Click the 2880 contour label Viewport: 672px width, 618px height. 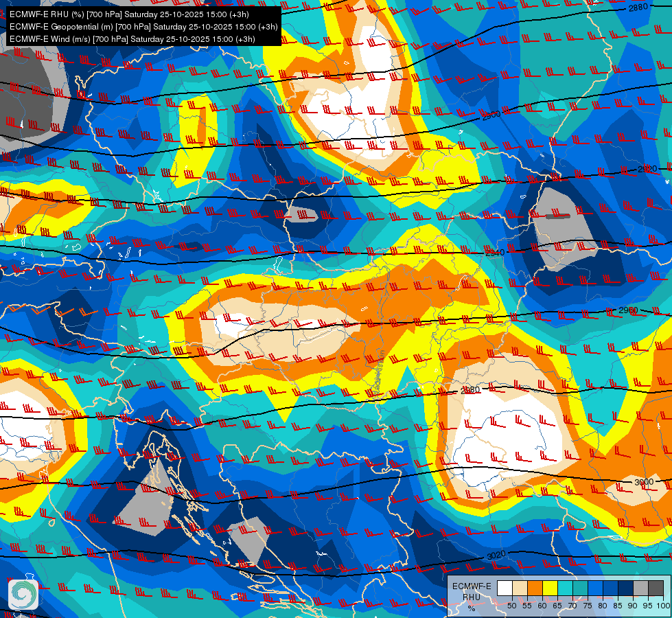(x=638, y=8)
